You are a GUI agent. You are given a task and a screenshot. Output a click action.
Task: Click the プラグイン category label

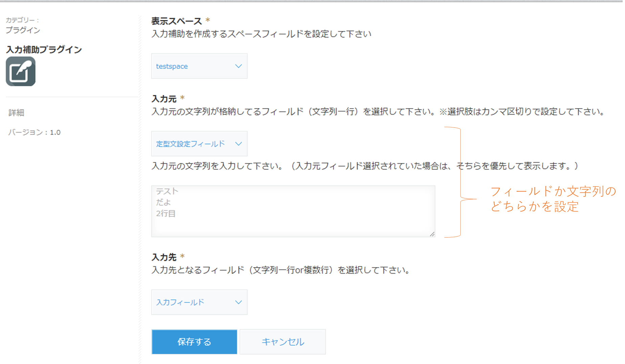click(23, 30)
